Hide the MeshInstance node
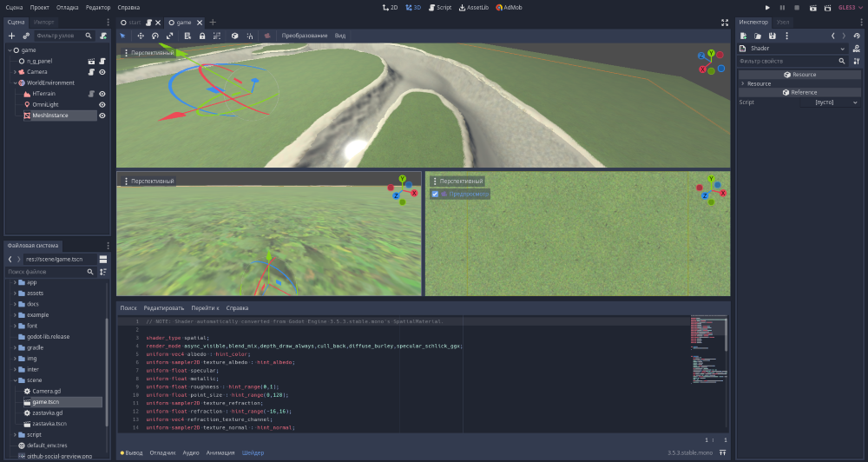Viewport: 868px width, 462px height. click(x=102, y=115)
